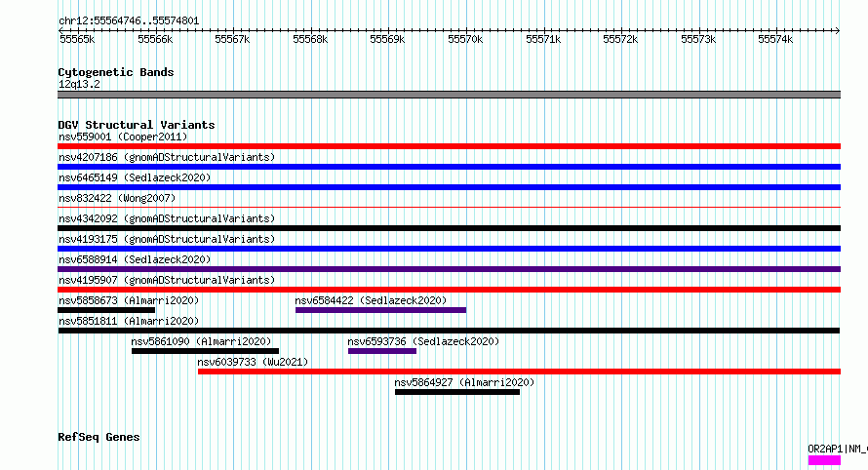
Task: Open the nsv6039733 (Wu2021) label
Action: tap(253, 362)
